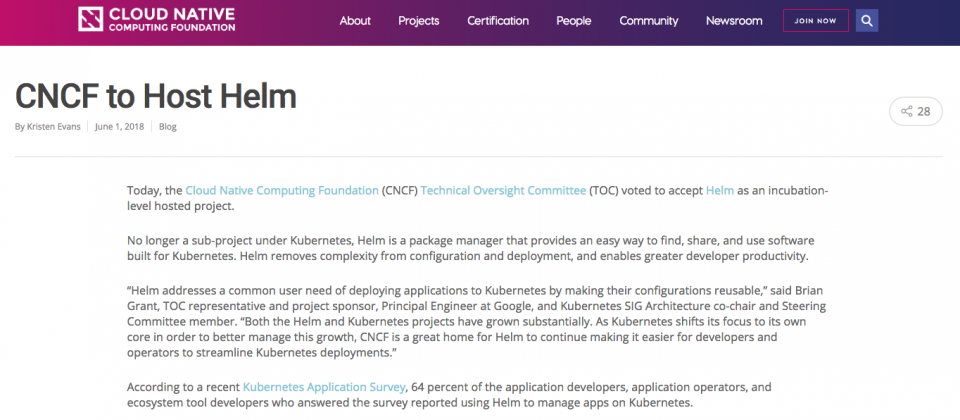
Task: Click the headline CNCF to Host Helm
Action: pyautogui.click(x=156, y=96)
